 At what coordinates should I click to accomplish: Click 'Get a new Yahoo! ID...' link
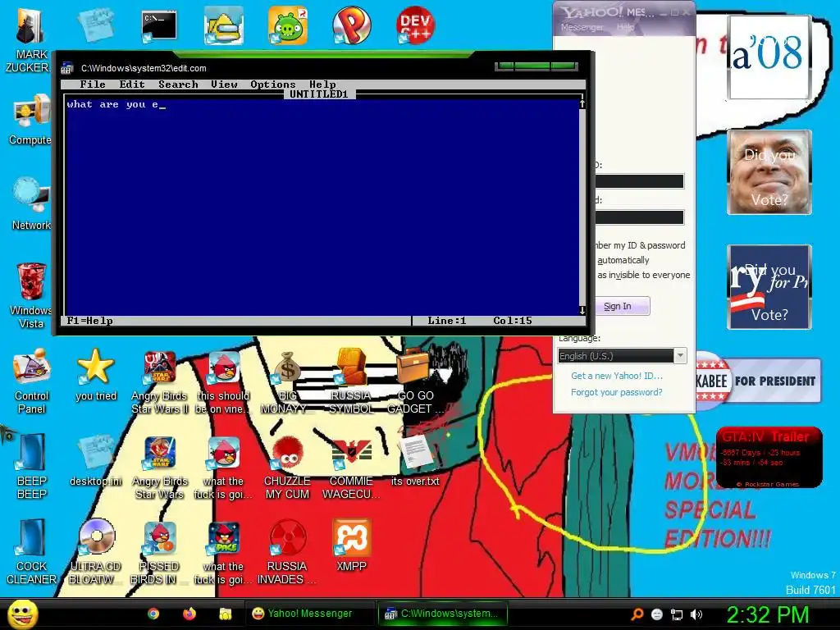[617, 376]
